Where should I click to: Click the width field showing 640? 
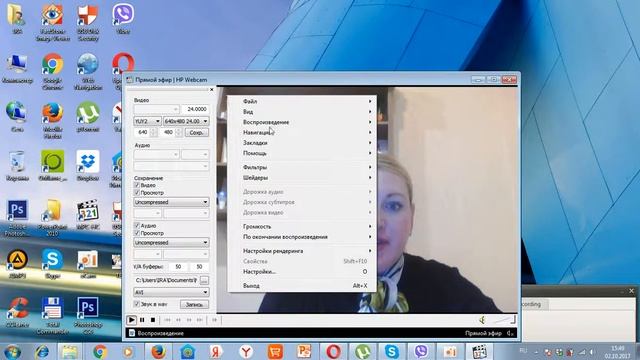click(x=142, y=132)
